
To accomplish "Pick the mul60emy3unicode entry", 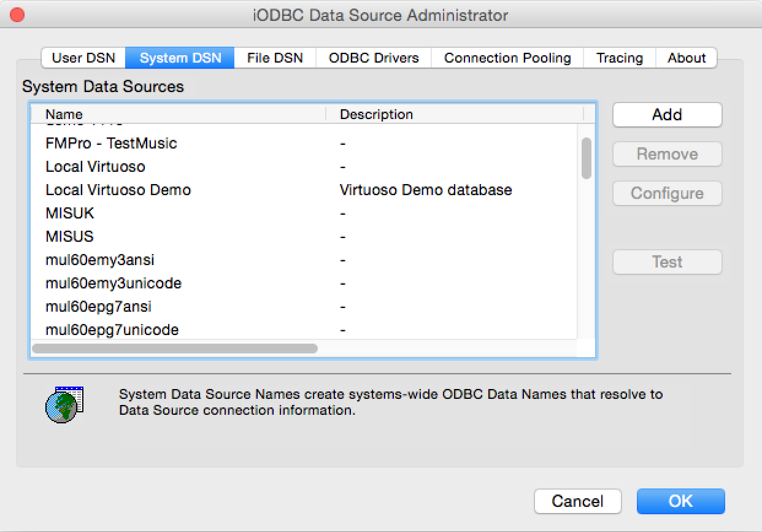I will point(304,283).
